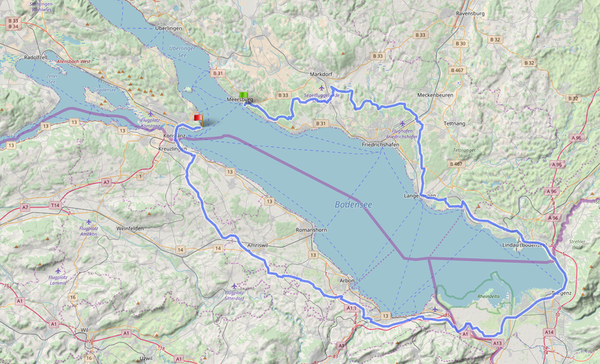Click the Ravensburg city label
The width and height of the screenshot is (600, 364).
[470, 14]
